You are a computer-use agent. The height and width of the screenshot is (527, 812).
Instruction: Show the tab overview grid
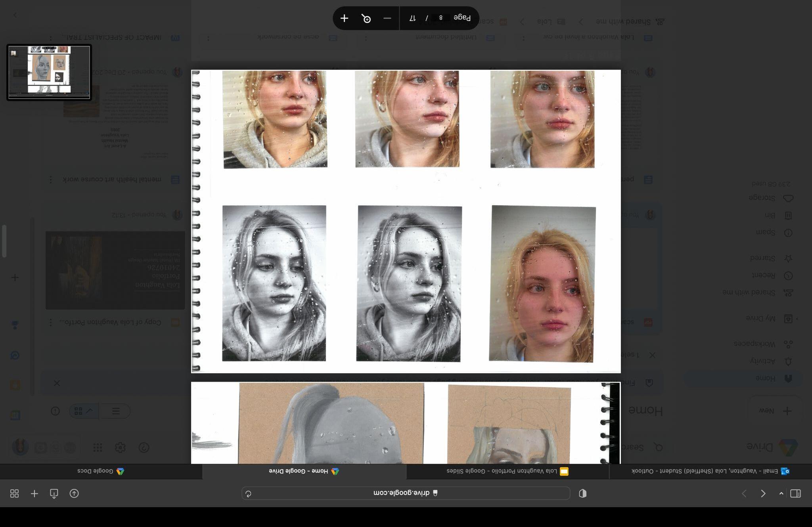click(x=14, y=493)
